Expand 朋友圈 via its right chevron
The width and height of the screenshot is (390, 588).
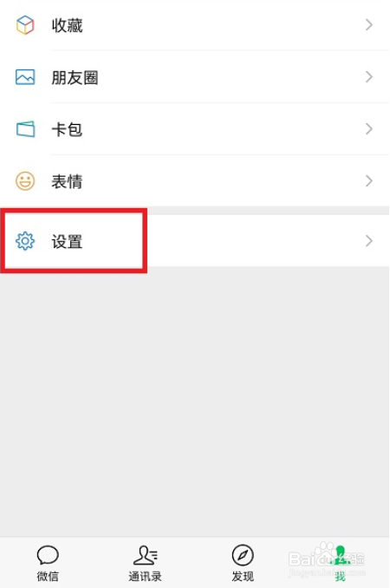pos(369,77)
